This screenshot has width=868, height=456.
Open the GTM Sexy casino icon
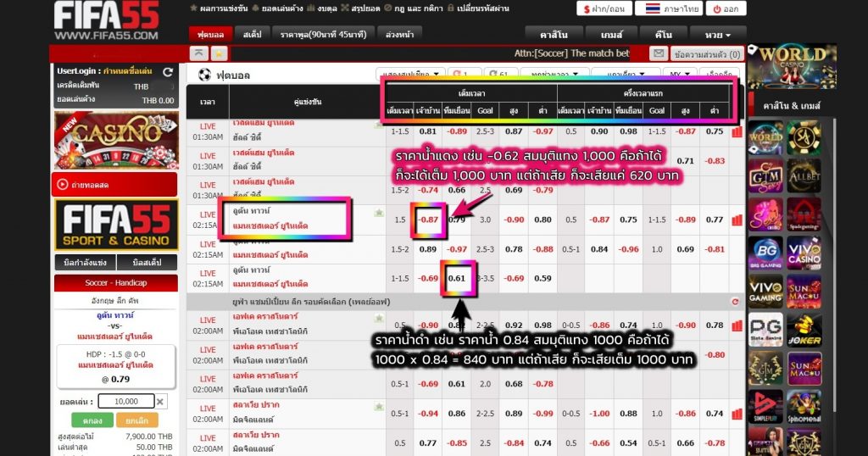765,175
